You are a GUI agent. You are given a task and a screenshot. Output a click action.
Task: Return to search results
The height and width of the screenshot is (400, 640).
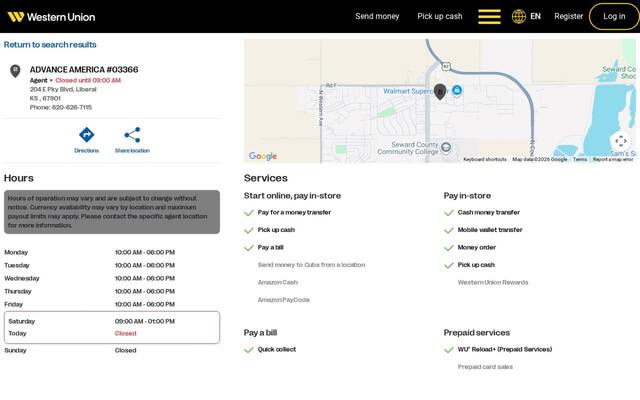point(50,44)
